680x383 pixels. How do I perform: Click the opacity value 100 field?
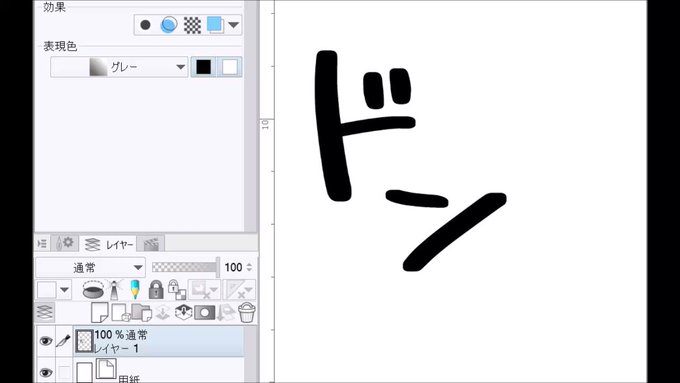point(233,268)
